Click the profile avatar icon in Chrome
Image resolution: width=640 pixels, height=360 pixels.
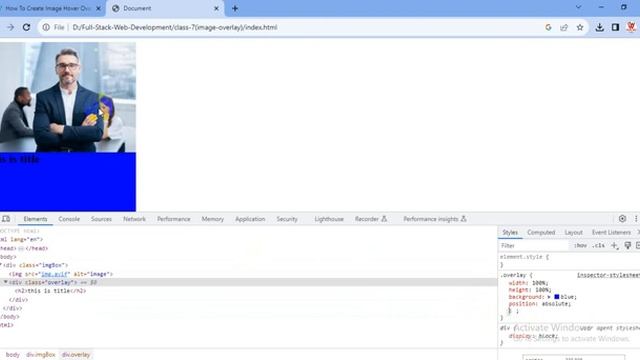coord(631,27)
